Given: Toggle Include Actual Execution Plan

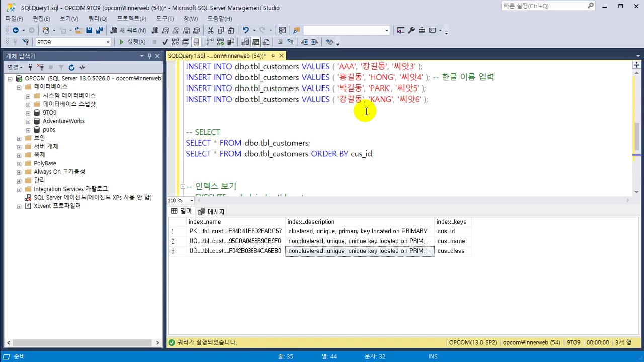Looking at the screenshot, I should [210, 42].
